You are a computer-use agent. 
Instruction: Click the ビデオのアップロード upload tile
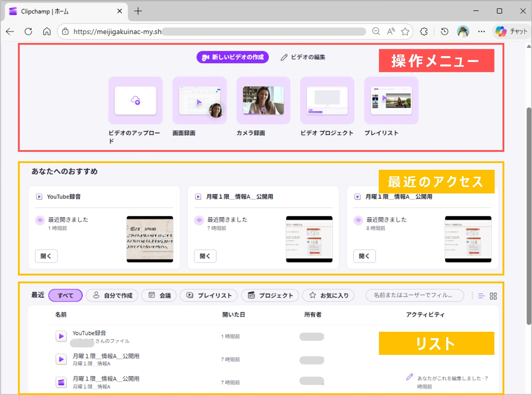[135, 100]
